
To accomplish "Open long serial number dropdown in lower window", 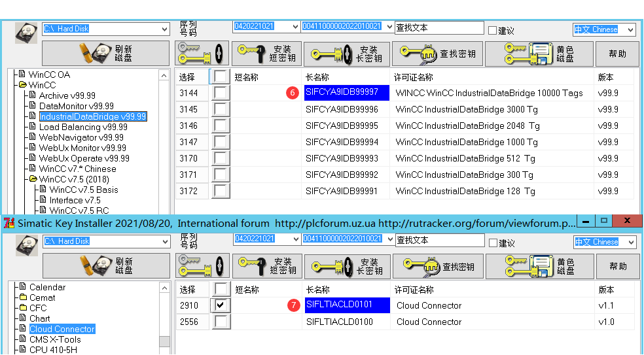I will [390, 239].
